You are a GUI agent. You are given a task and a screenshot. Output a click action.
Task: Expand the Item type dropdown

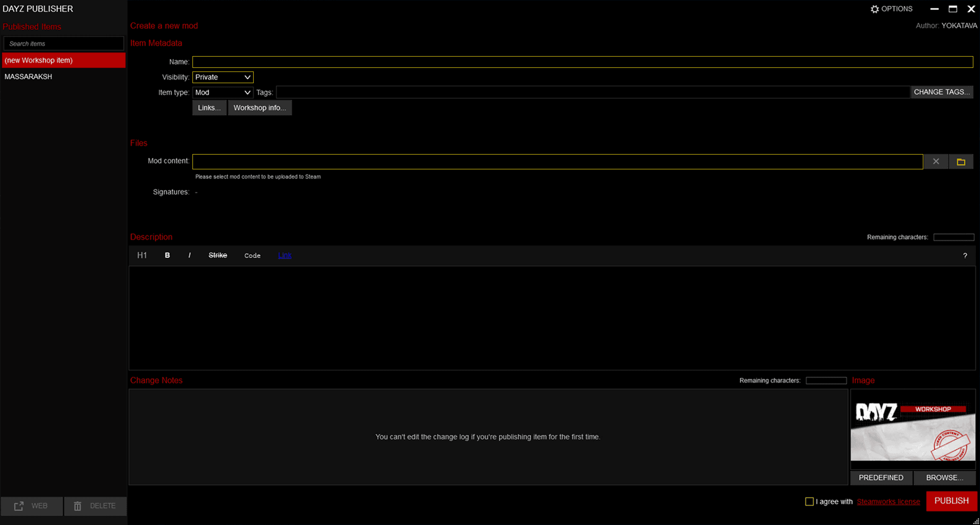coord(223,92)
